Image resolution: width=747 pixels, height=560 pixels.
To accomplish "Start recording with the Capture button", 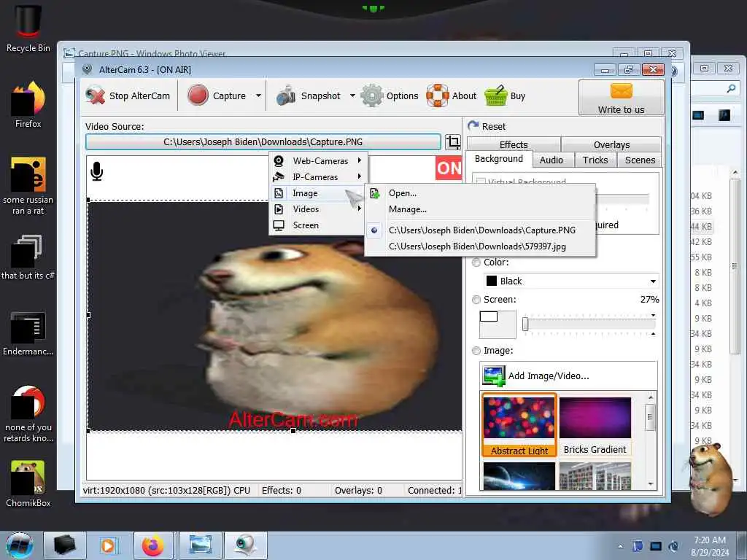I will (217, 96).
